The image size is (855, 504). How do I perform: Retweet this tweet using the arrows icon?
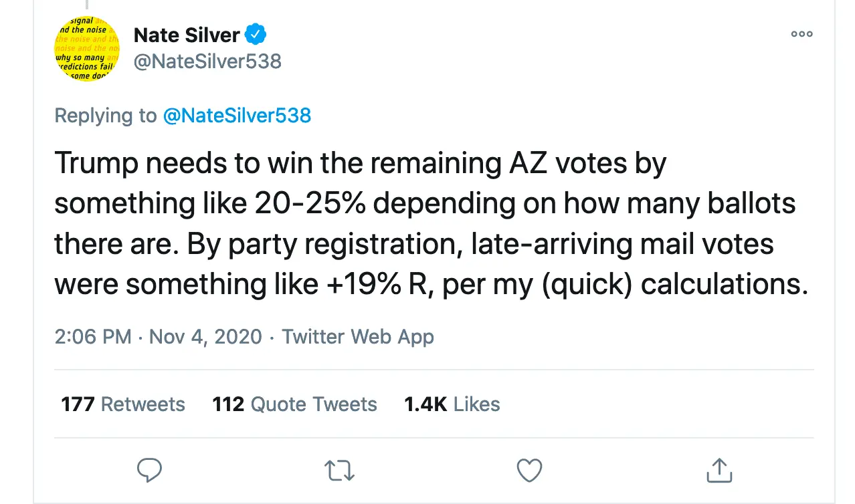339,470
